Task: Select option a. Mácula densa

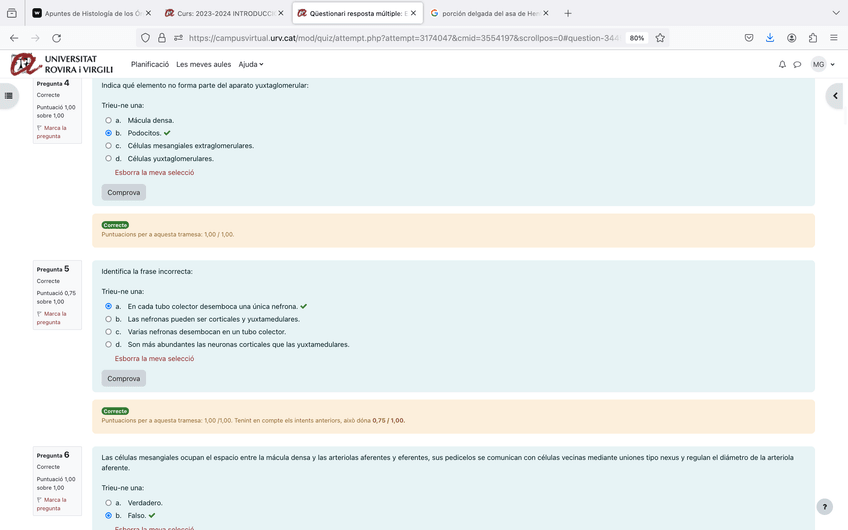Action: [x=108, y=120]
